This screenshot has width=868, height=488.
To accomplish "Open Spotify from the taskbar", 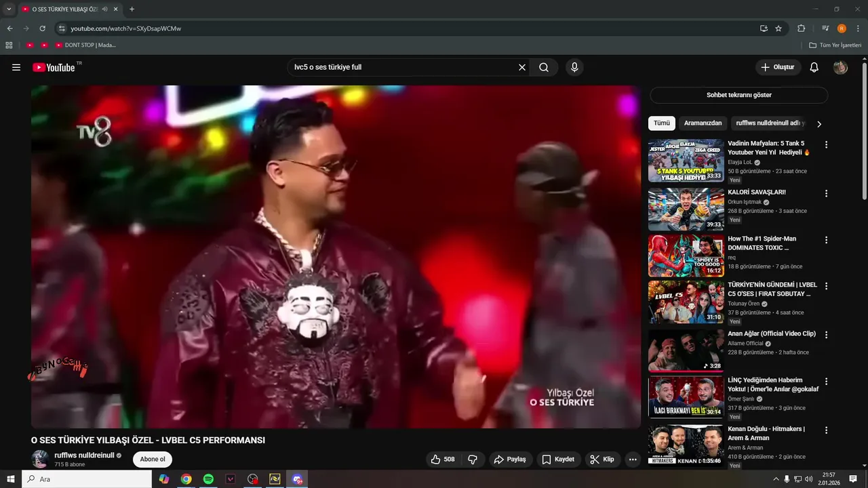I will 208,479.
